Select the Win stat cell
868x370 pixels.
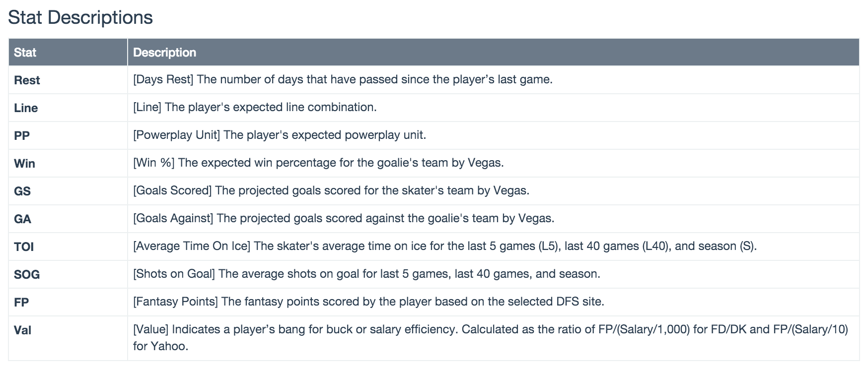click(x=24, y=164)
